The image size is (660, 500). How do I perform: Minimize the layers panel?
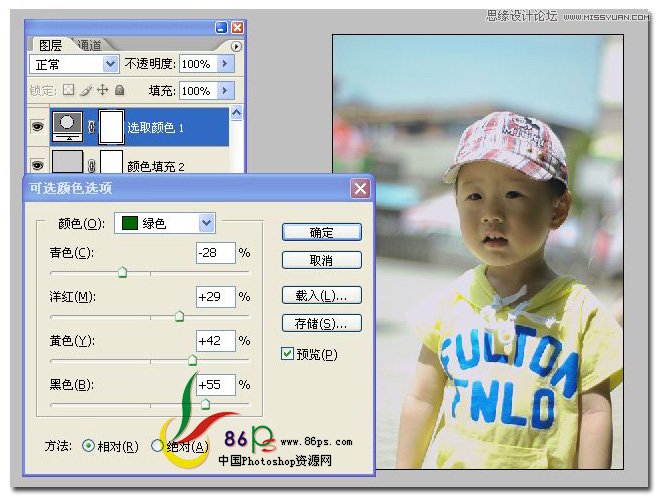tap(221, 28)
